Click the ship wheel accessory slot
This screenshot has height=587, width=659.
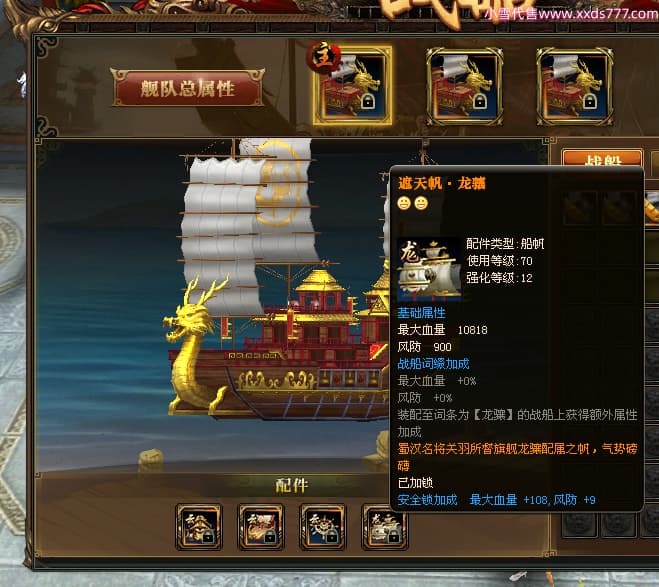[x=323, y=527]
